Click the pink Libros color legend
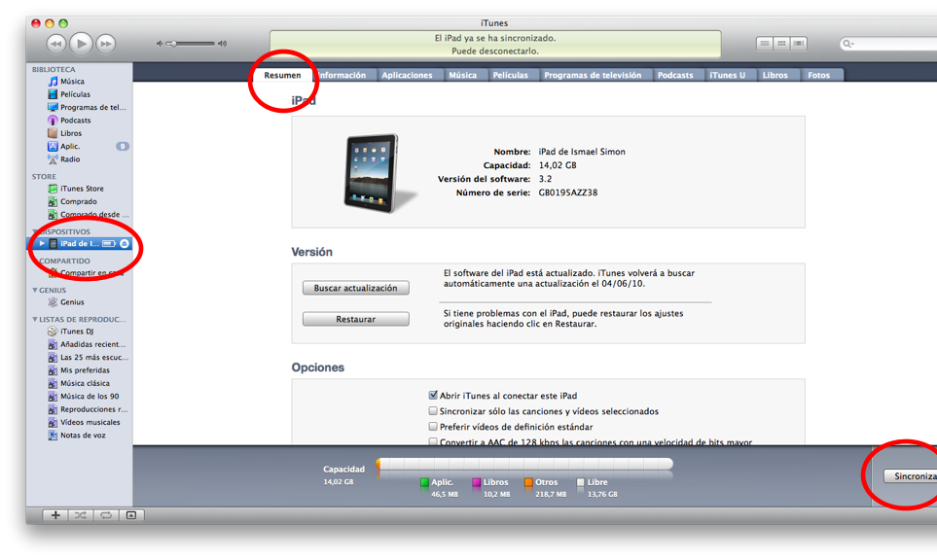This screenshot has width=937, height=560. [x=476, y=482]
